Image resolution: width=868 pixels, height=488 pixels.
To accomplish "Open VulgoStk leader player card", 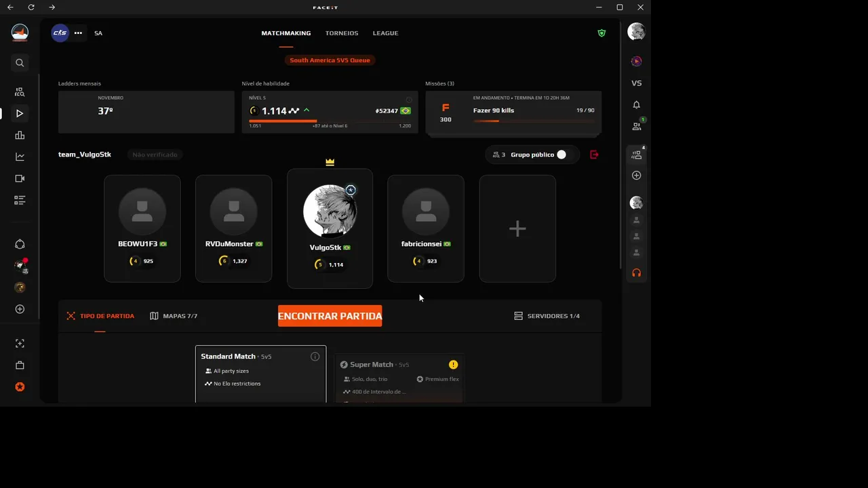I will [330, 228].
